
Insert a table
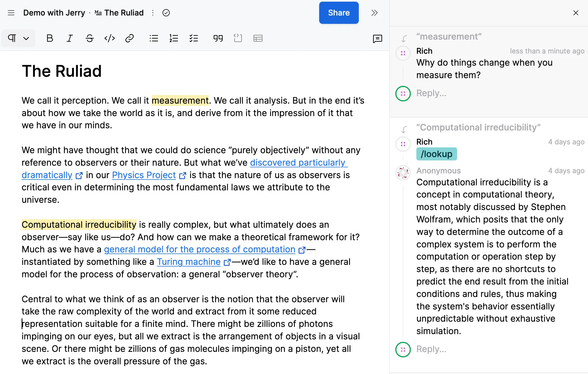tap(258, 38)
